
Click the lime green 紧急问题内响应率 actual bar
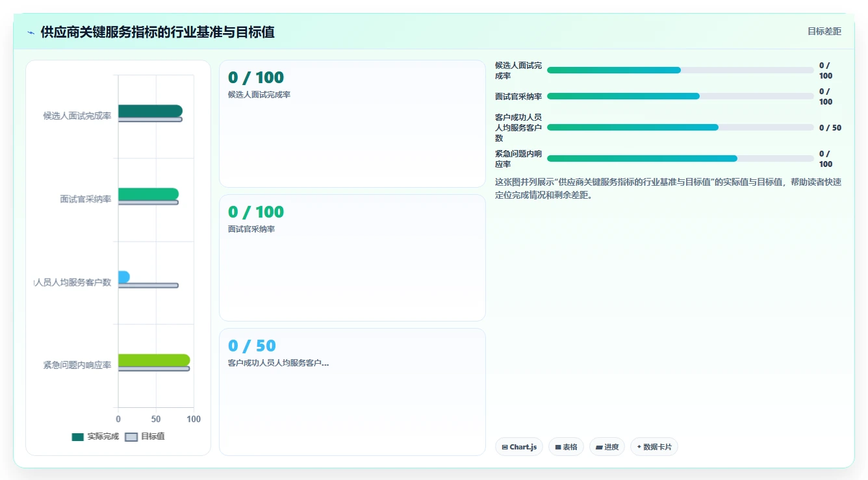154,360
